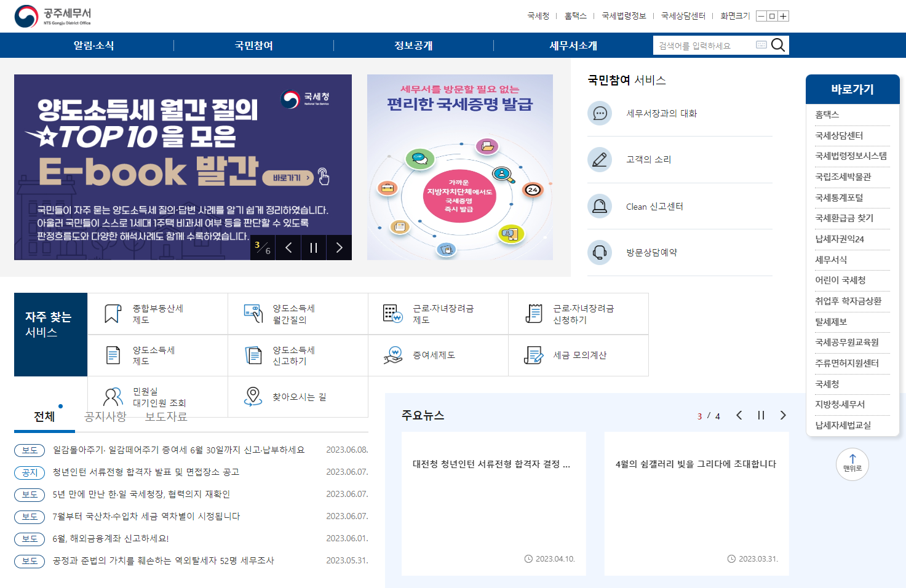Click the 세무서장과의 대화 speech bubble icon

600,113
